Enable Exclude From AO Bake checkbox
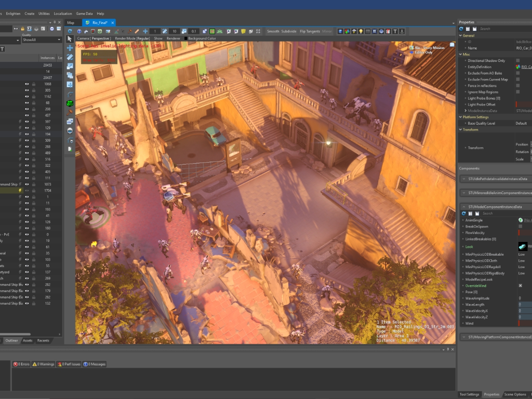The width and height of the screenshot is (532, 399). pyautogui.click(x=518, y=73)
